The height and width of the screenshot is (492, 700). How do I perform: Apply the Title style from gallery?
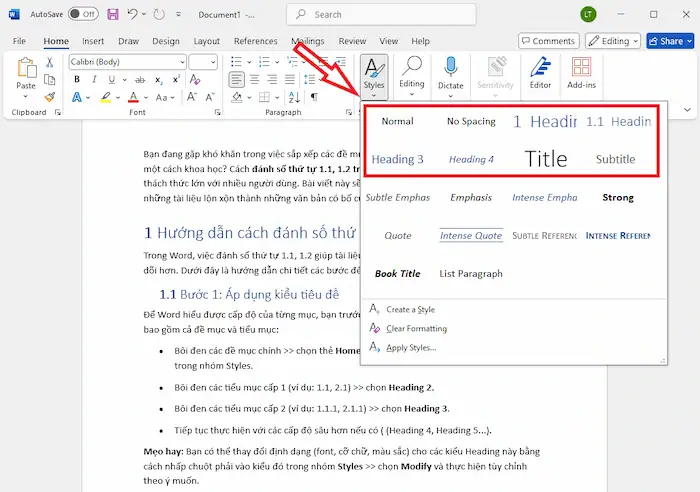(545, 159)
